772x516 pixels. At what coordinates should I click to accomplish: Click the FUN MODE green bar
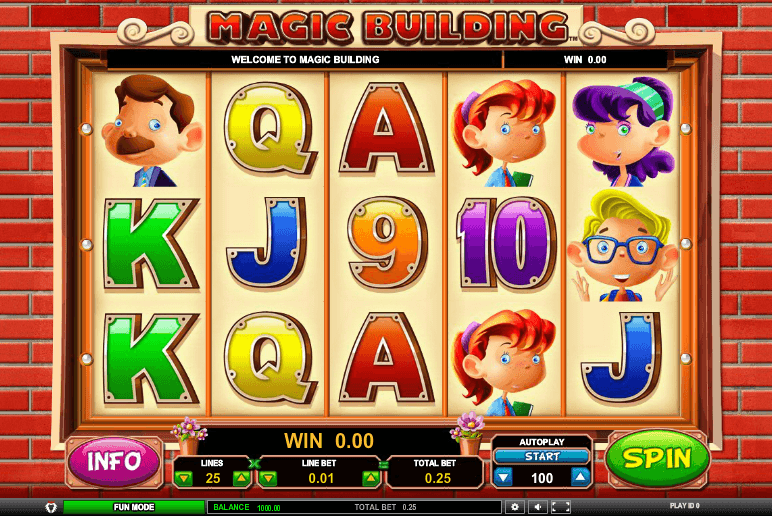pos(134,507)
